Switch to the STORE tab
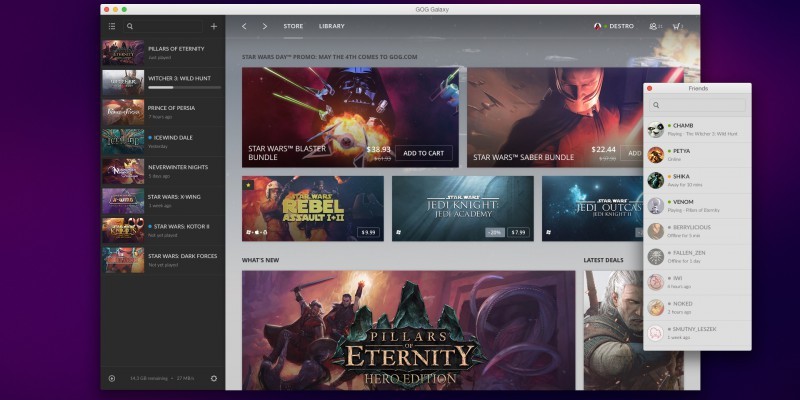This screenshot has height=400, width=800. coord(293,26)
